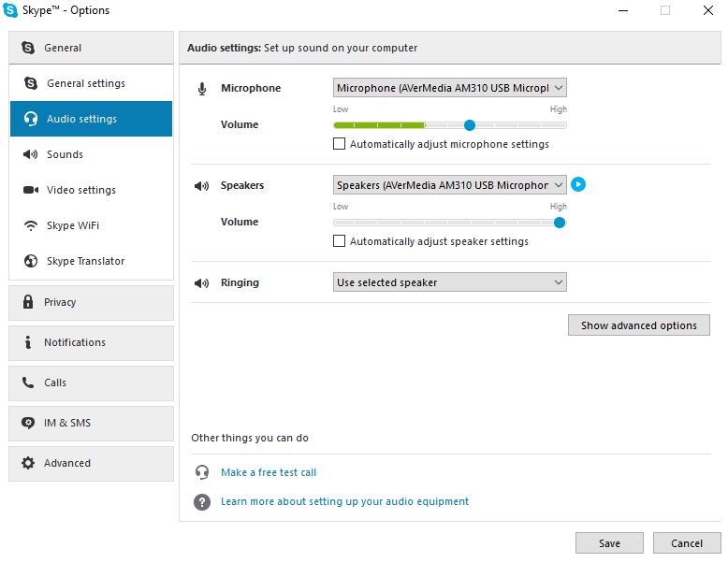
Task: Click the green microphone level bar
Action: pyautogui.click(x=379, y=125)
